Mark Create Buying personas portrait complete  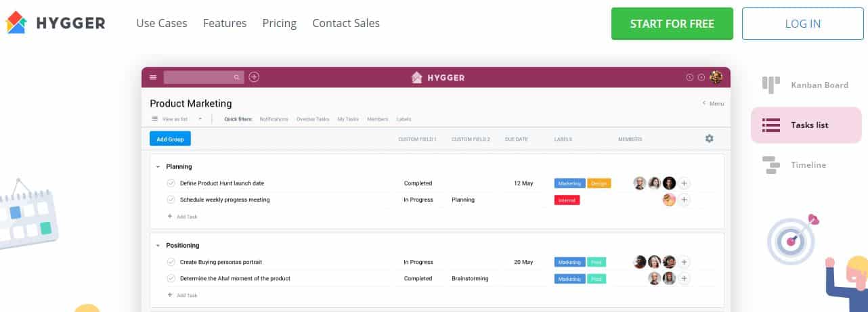[x=171, y=262]
